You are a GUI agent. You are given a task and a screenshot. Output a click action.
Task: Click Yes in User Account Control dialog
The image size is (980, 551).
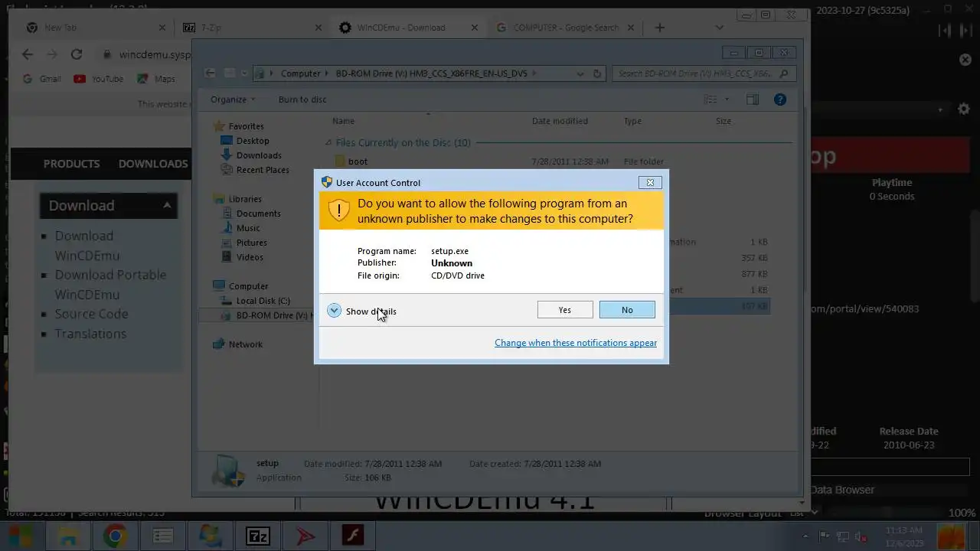[565, 310]
